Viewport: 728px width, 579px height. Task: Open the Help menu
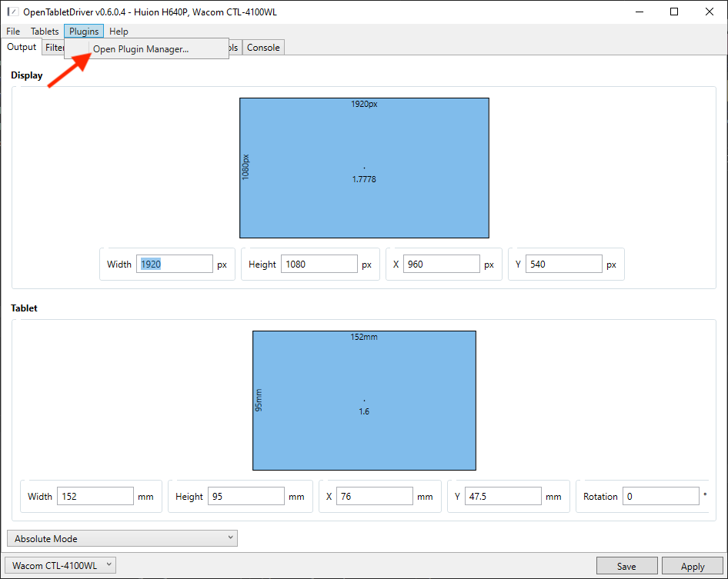(119, 32)
